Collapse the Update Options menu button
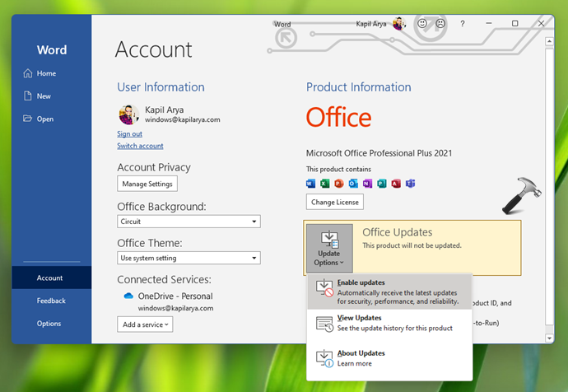Image resolution: width=568 pixels, height=392 pixels. (329, 248)
